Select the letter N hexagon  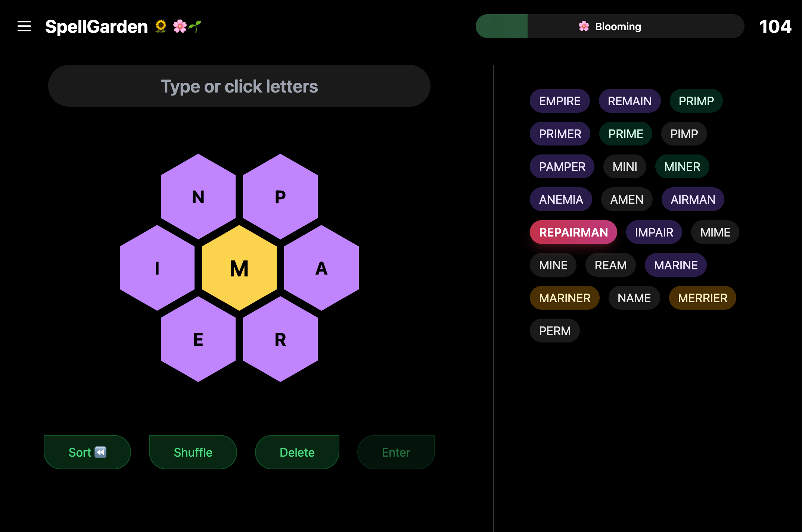pos(198,196)
